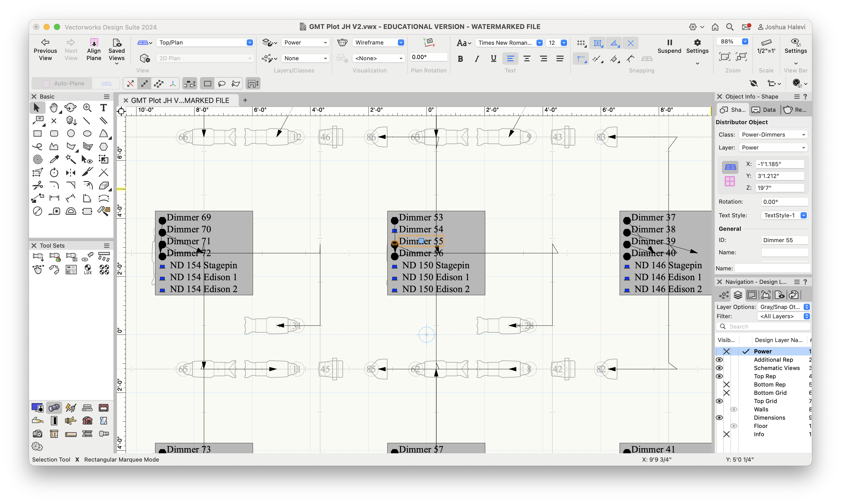Toggle bold text formatting
The width and height of the screenshot is (841, 504).
click(460, 59)
